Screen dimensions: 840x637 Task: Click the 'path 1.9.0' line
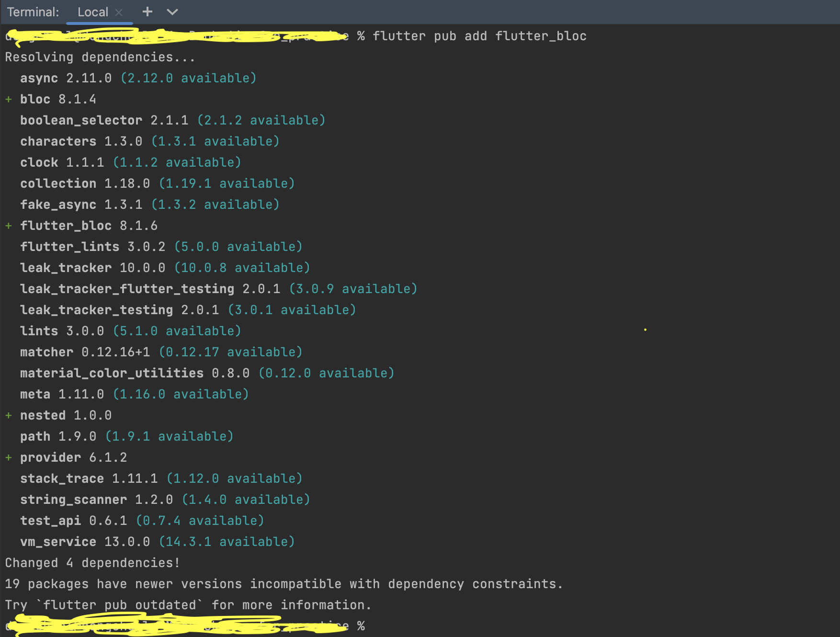click(127, 436)
